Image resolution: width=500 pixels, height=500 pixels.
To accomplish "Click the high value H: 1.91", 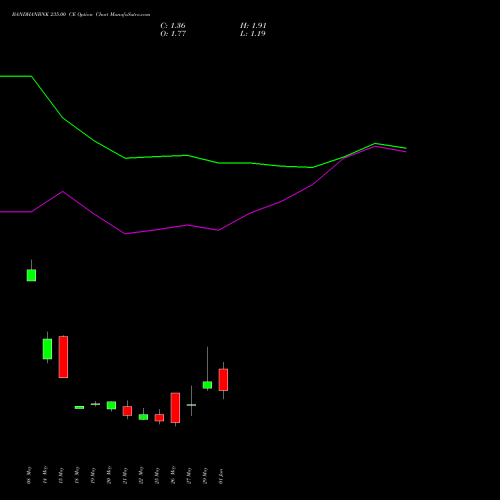I will [x=253, y=26].
